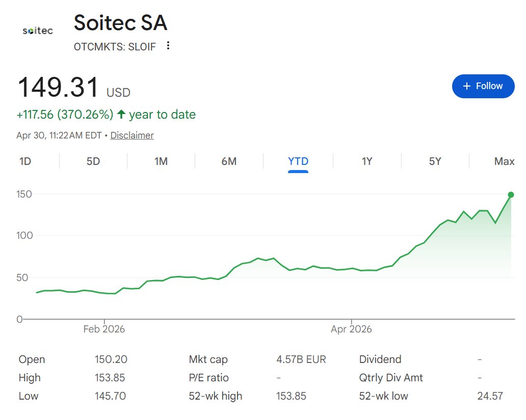Switch chart to 1Y range
526x420 pixels.
point(367,161)
